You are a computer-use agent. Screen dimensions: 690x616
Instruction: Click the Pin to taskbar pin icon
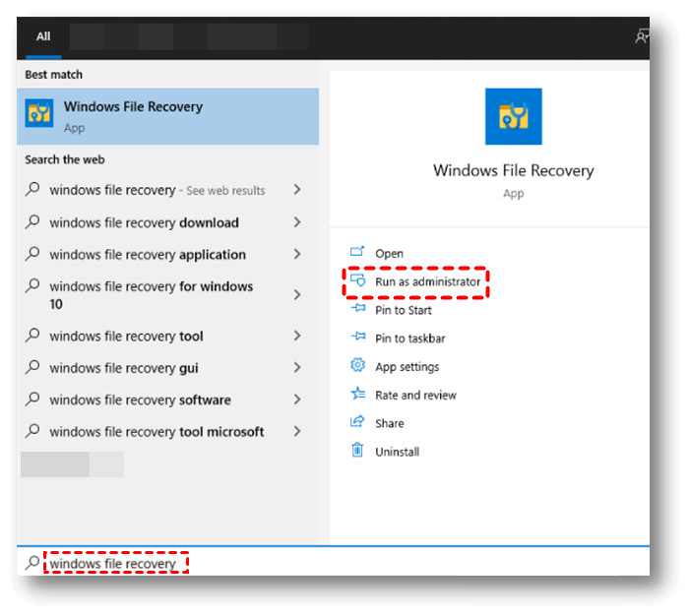point(358,337)
